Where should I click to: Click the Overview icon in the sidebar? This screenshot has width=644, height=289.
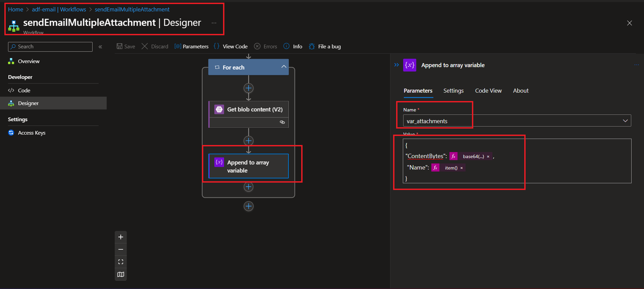[11, 61]
